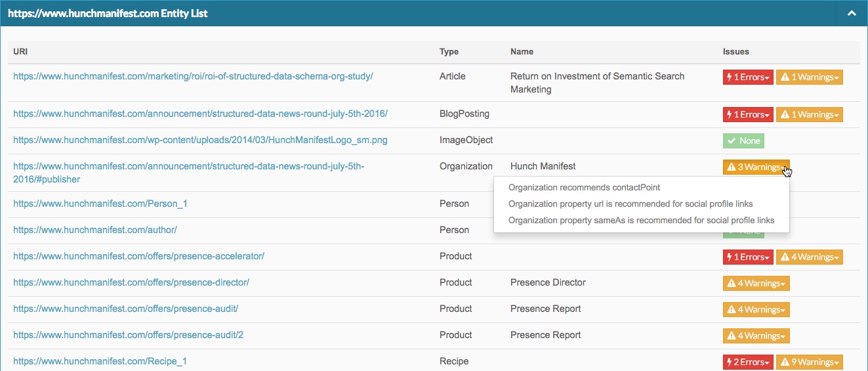Open the roi-of-structured-data-schema-org-study URI link
Viewport: 868px width, 371px height.
coord(193,76)
